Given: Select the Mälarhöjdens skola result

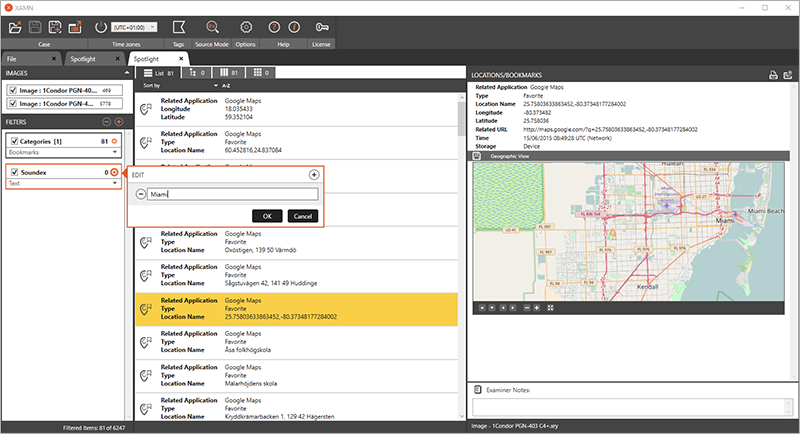Looking at the screenshot, I should click(x=296, y=376).
